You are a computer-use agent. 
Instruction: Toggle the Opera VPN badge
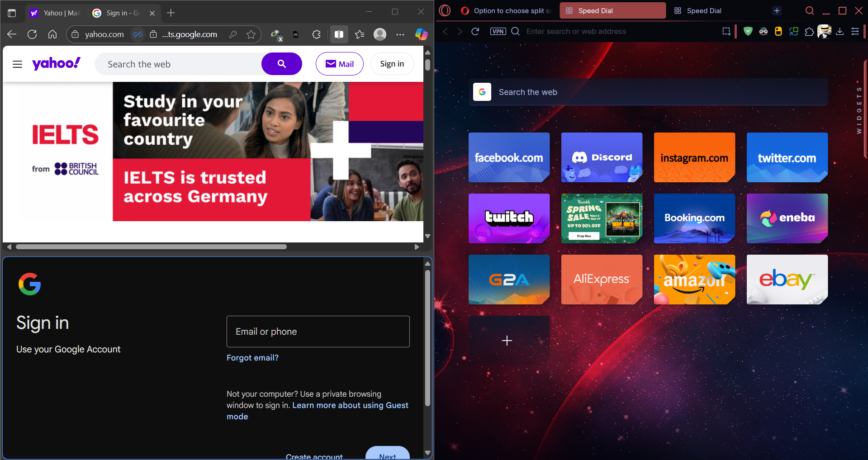pos(498,31)
